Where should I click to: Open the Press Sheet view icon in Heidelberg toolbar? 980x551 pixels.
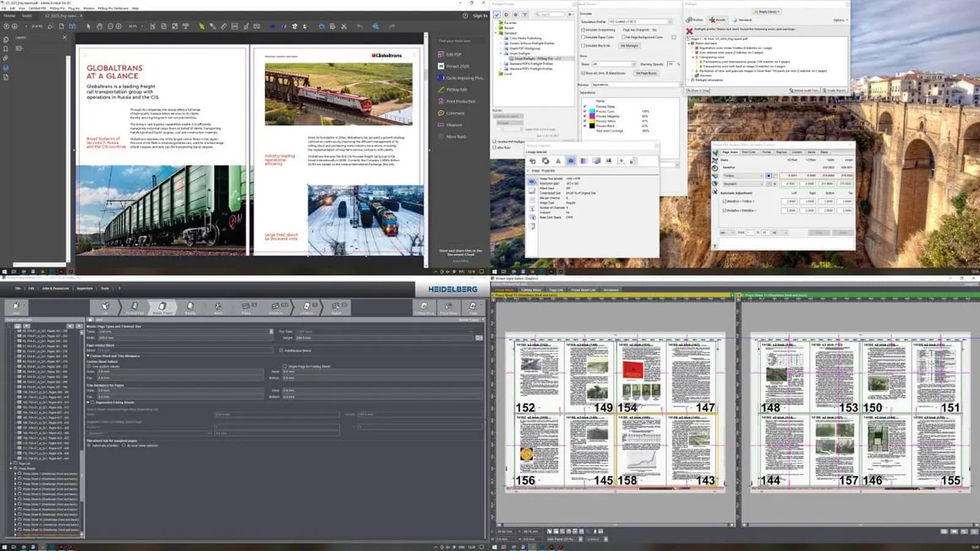(449, 307)
